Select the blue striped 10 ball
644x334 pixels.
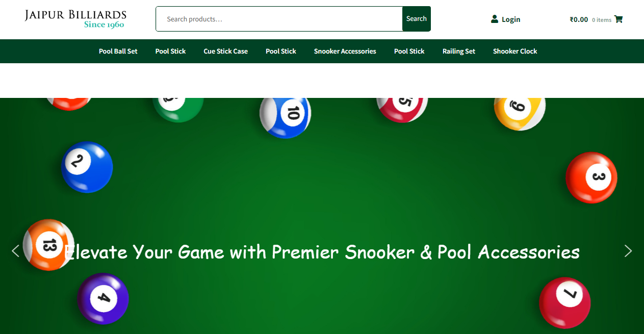(x=286, y=113)
